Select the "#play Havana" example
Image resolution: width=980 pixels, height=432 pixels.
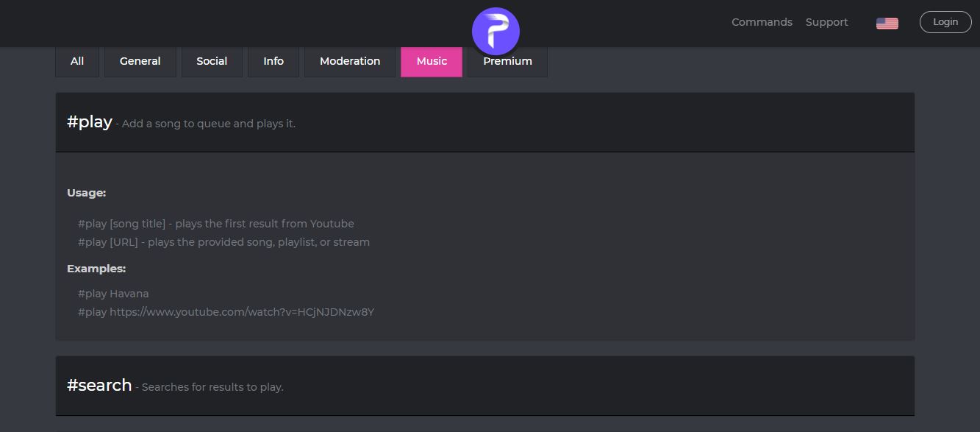[x=113, y=294]
